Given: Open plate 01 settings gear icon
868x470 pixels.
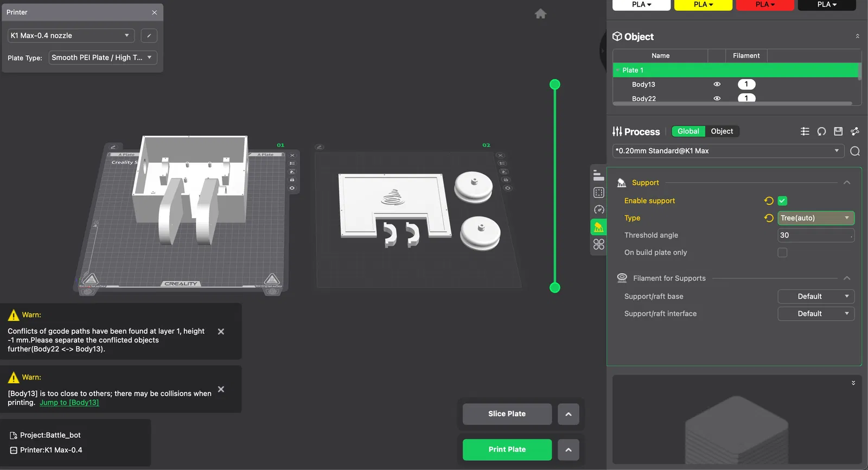Looking at the screenshot, I should (x=292, y=188).
